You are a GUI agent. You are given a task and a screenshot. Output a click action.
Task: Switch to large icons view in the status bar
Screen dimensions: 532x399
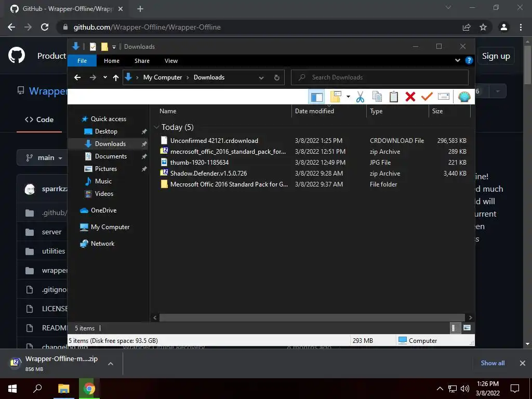point(467,328)
